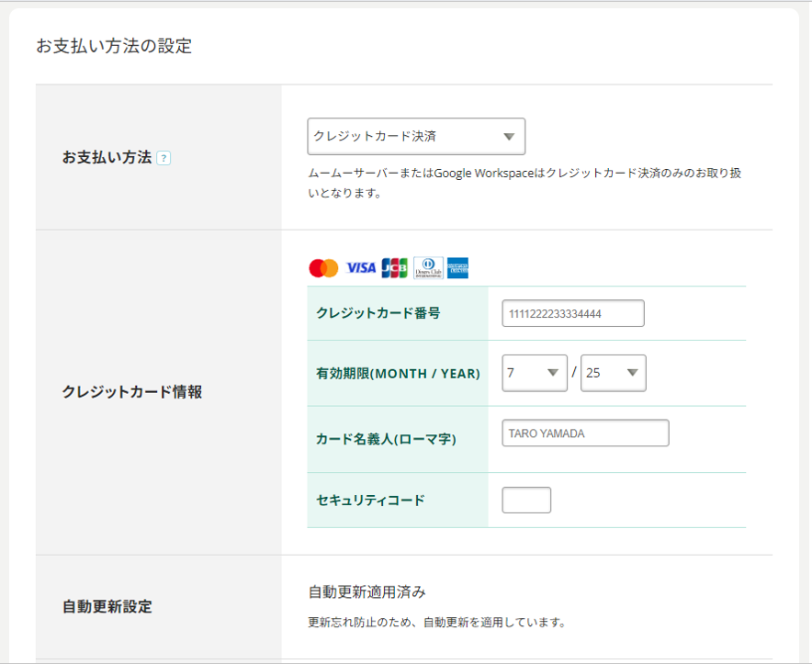812x664 pixels.
Task: Focus the クレジットカード番号 input field
Action: tap(573, 313)
